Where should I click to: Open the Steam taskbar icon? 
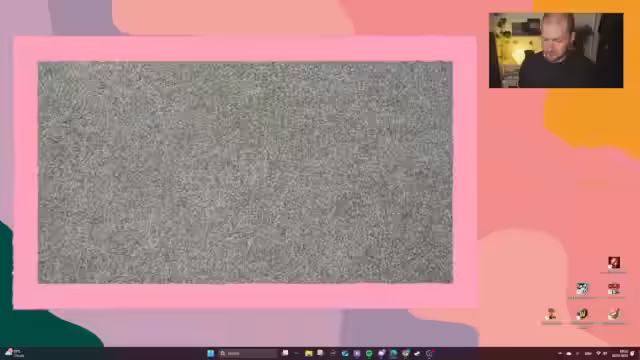click(x=417, y=353)
